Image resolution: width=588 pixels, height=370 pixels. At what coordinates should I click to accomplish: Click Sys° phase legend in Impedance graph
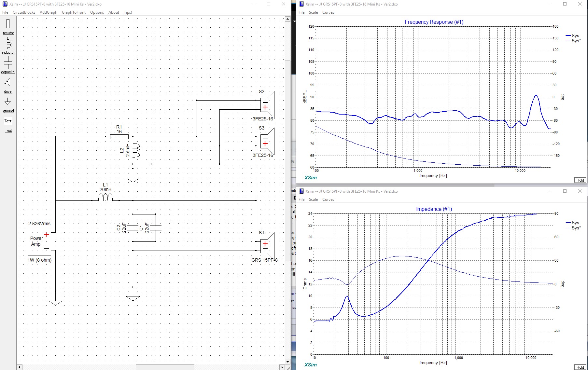point(573,228)
